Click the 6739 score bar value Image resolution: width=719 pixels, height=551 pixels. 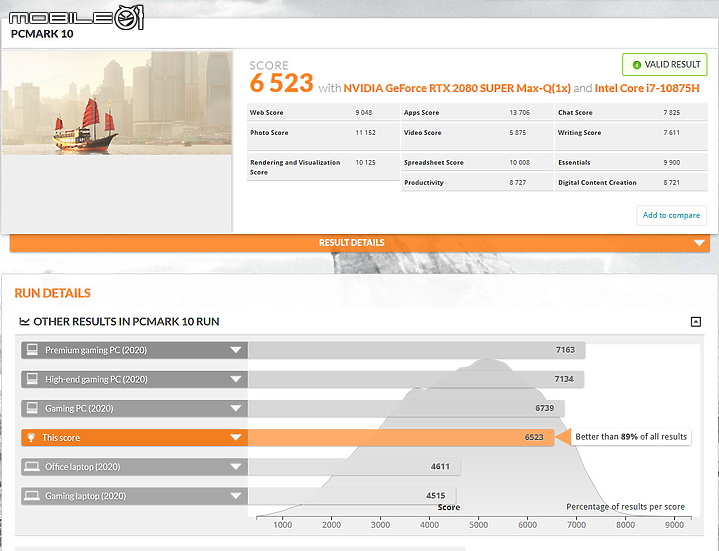click(545, 408)
